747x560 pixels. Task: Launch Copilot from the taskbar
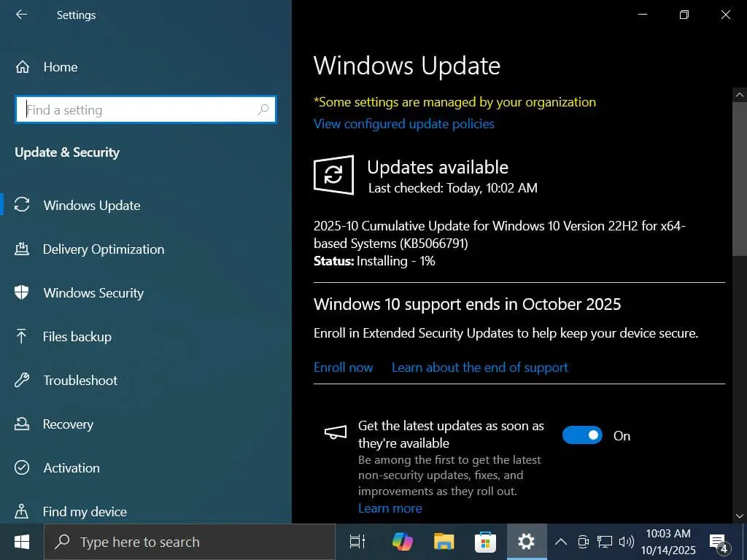coord(402,542)
